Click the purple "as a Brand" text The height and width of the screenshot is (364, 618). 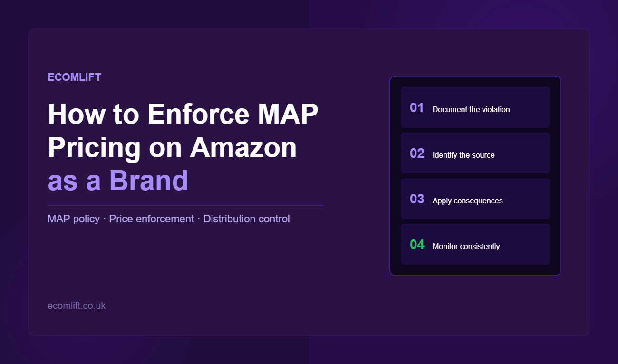coord(118,181)
